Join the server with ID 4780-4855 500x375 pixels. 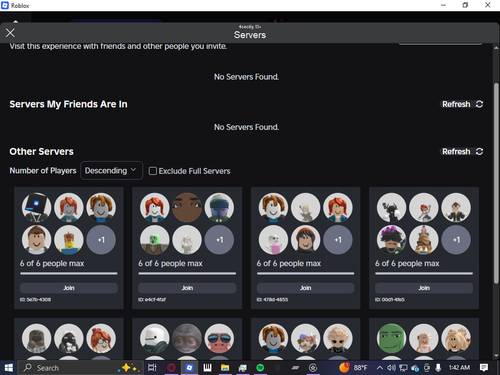click(x=305, y=288)
